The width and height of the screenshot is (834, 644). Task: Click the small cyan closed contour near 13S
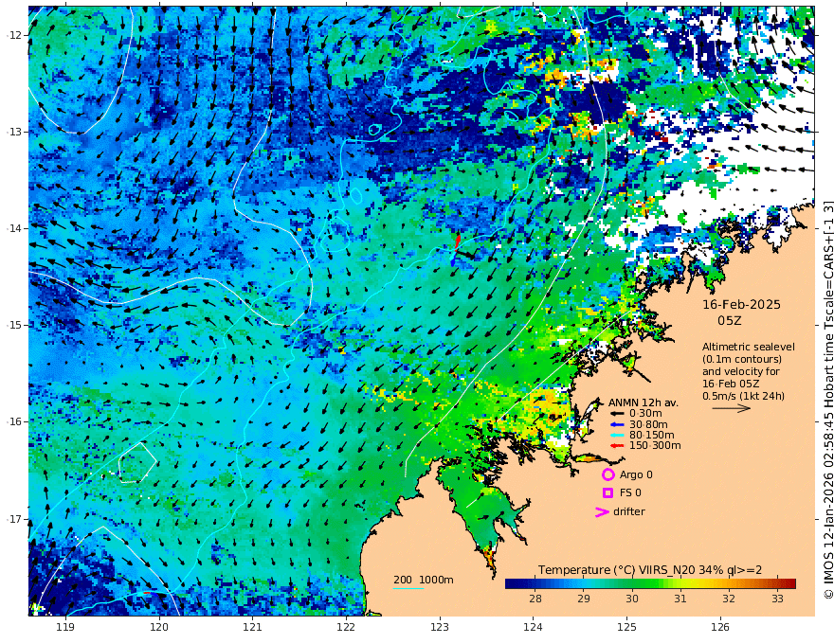(x=374, y=129)
